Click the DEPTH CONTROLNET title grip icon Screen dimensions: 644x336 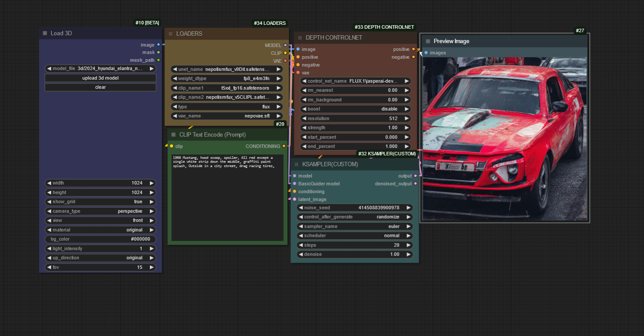(x=300, y=38)
